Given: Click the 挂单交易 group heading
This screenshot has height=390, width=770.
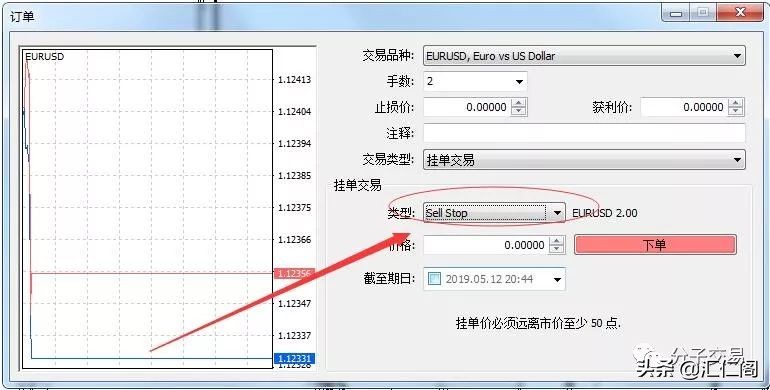Looking at the screenshot, I should click(x=358, y=185).
